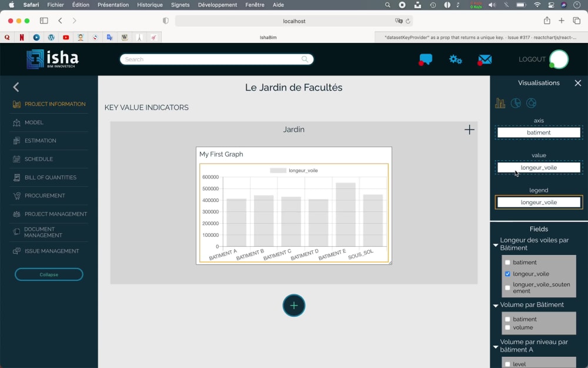Click the LOGOUT link
The width and height of the screenshot is (588, 368).
tap(532, 59)
